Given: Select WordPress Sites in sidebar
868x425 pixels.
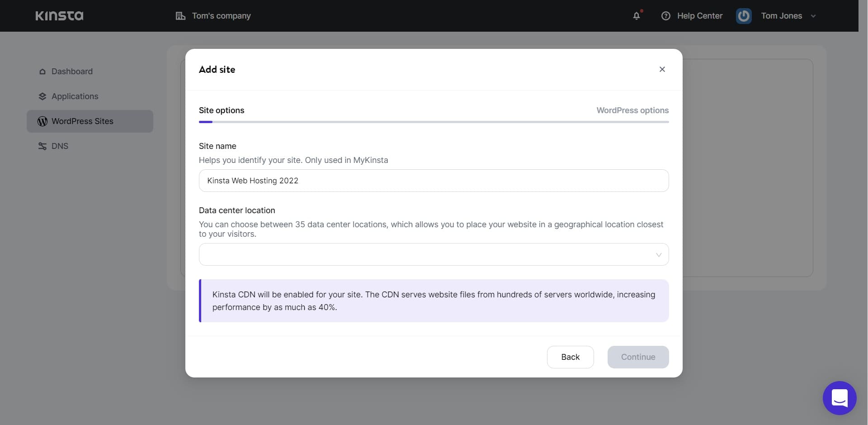Looking at the screenshot, I should point(90,121).
